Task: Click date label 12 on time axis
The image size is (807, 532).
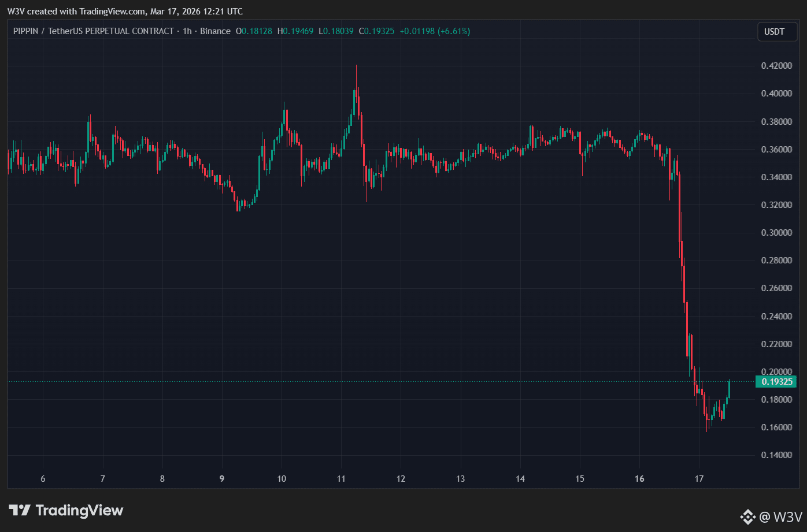Action: (401, 479)
